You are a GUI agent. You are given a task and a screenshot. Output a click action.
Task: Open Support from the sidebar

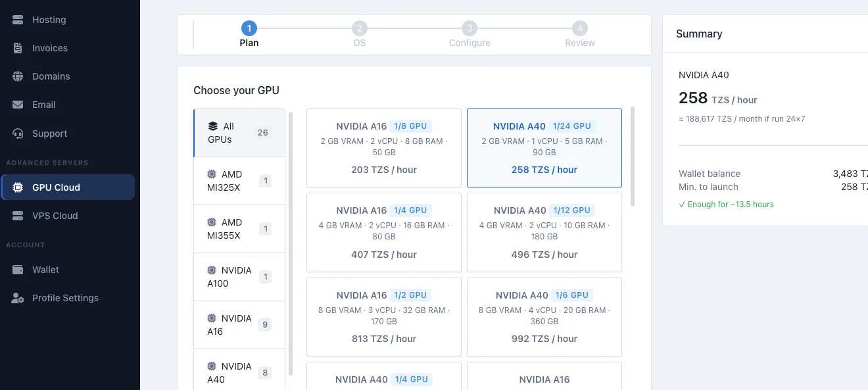coord(68,134)
